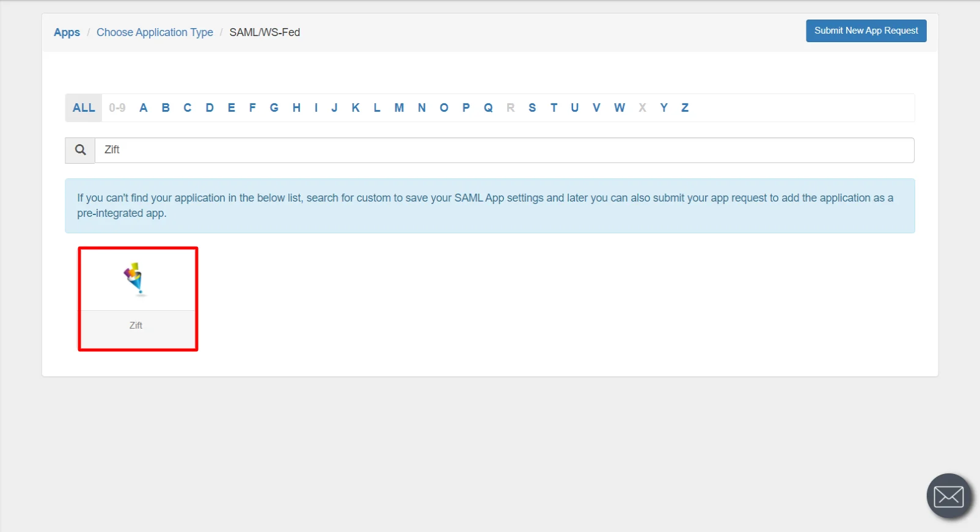
Task: Filter apps by letter T
Action: click(x=554, y=107)
